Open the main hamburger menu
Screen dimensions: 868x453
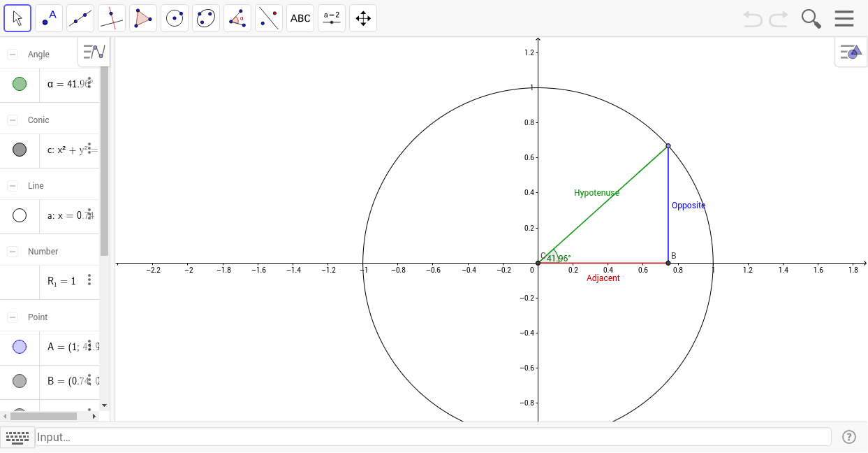coord(844,18)
